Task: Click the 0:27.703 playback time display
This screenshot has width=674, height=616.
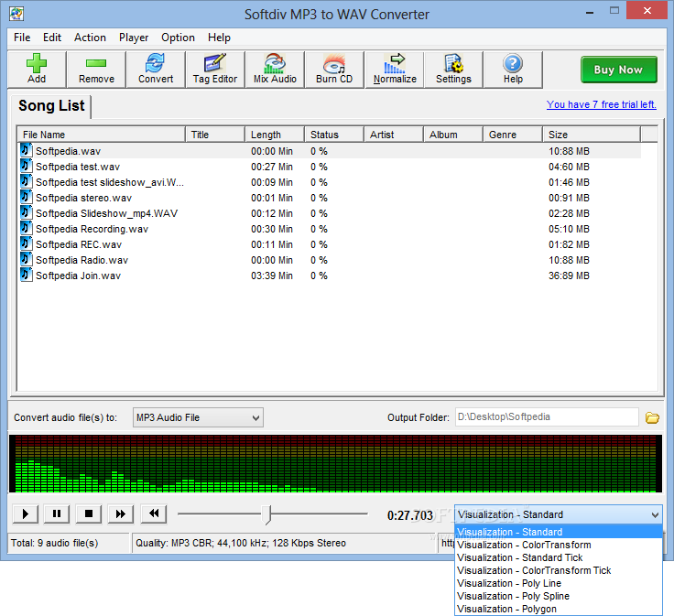Action: pos(410,515)
